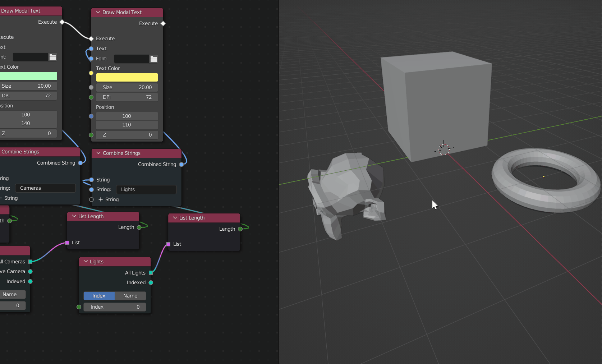Collapse the right Draw Modal Text node
This screenshot has height=364, width=602.
click(98, 12)
